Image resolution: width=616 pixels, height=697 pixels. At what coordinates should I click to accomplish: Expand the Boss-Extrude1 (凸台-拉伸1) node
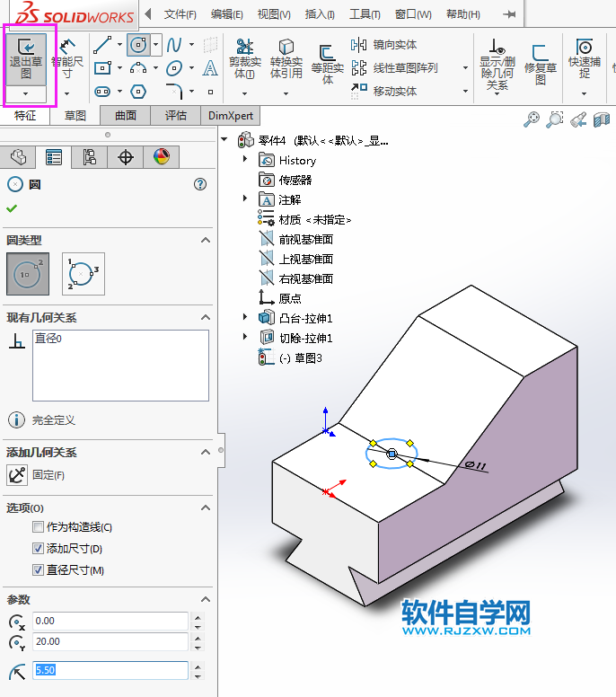[245, 317]
